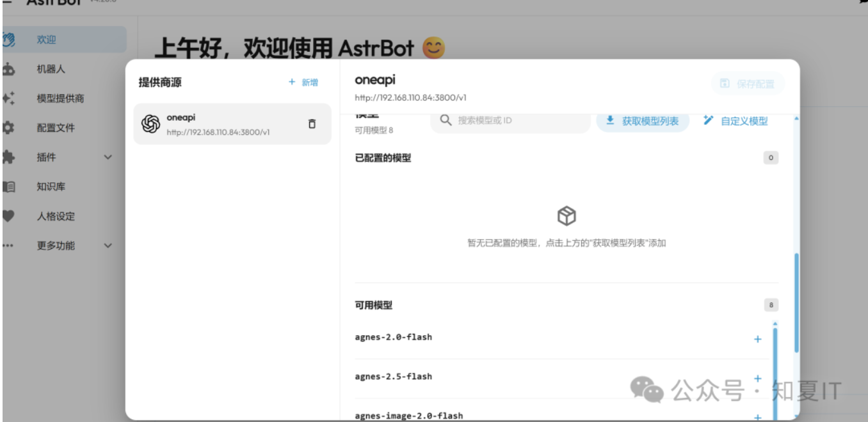Click the 已配置的模型 section heading
868x422 pixels.
pos(383,158)
